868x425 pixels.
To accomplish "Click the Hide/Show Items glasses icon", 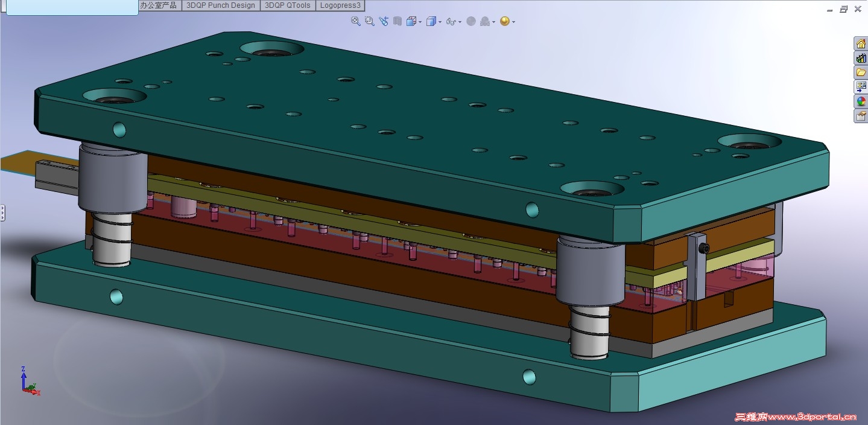I will (450, 21).
